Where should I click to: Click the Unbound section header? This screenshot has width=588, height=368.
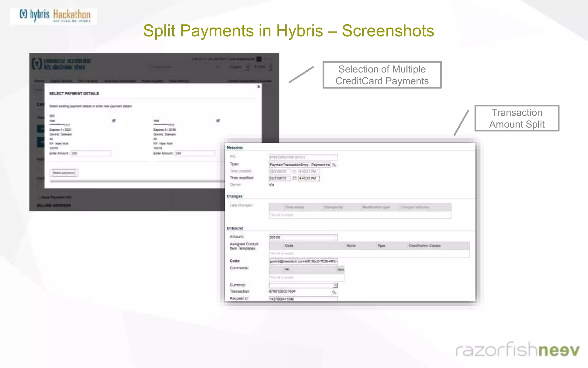coord(235,228)
